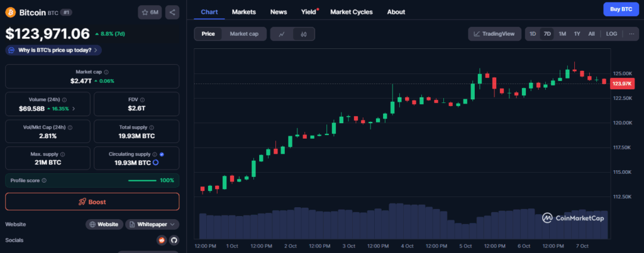Open the share icon button
Image resolution: width=644 pixels, height=253 pixels.
172,13
